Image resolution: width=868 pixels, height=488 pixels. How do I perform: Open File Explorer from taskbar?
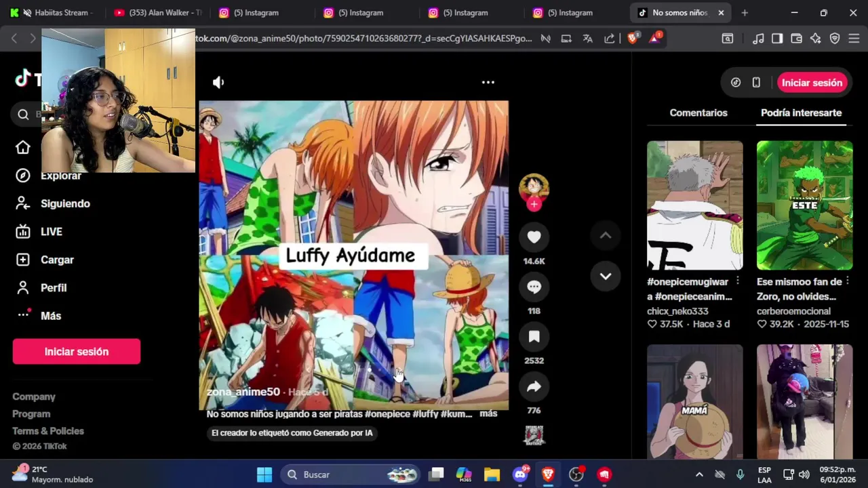492,474
